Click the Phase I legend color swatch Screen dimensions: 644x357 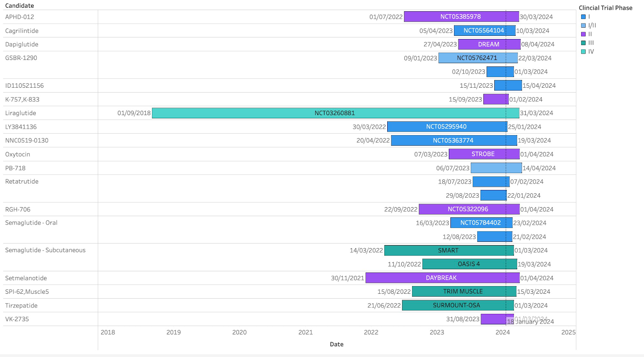pyautogui.click(x=583, y=17)
